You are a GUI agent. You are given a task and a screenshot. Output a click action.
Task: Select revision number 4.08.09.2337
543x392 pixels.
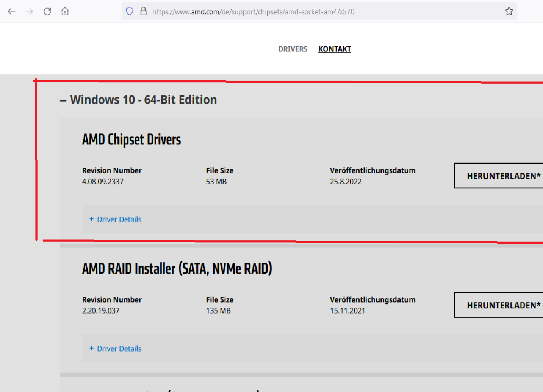click(x=103, y=182)
